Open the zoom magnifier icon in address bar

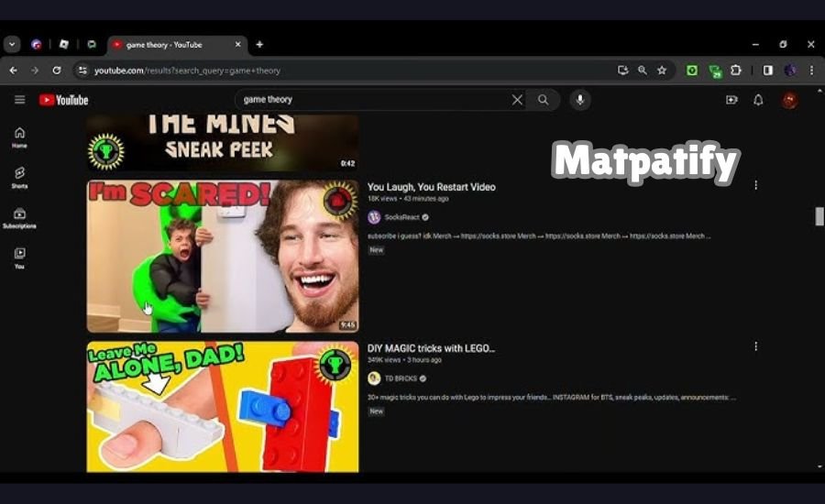pyautogui.click(x=643, y=70)
